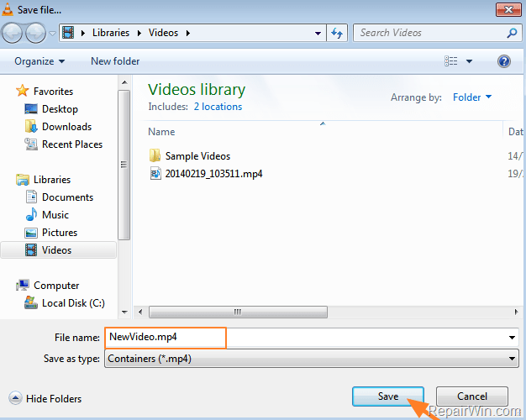The height and width of the screenshot is (420, 526).
Task: Select Downloads in Favorites
Action: 66,127
